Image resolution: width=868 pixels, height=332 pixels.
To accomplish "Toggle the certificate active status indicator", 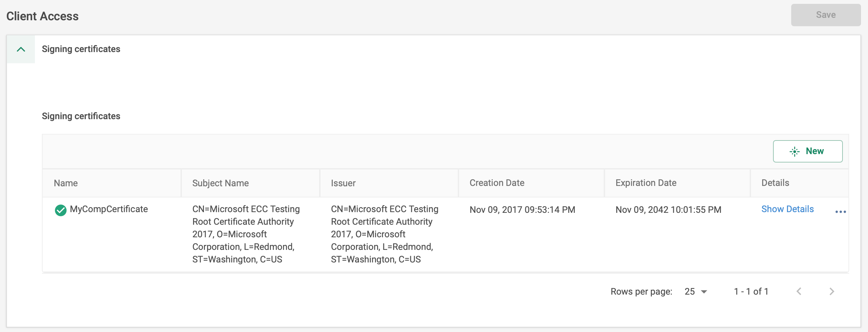I will point(61,210).
